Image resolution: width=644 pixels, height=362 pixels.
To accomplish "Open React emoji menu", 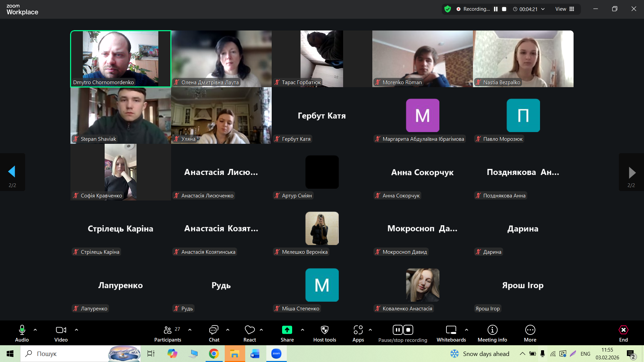I will pos(250,334).
